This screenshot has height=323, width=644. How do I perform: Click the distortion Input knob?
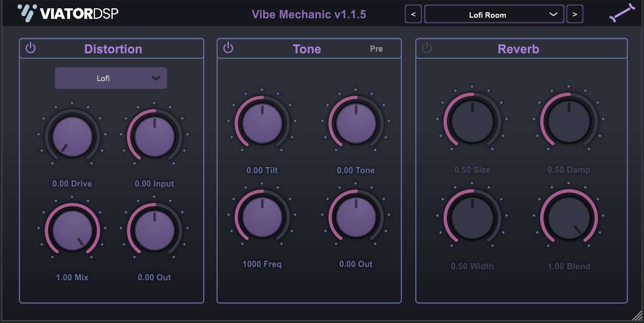[154, 134]
